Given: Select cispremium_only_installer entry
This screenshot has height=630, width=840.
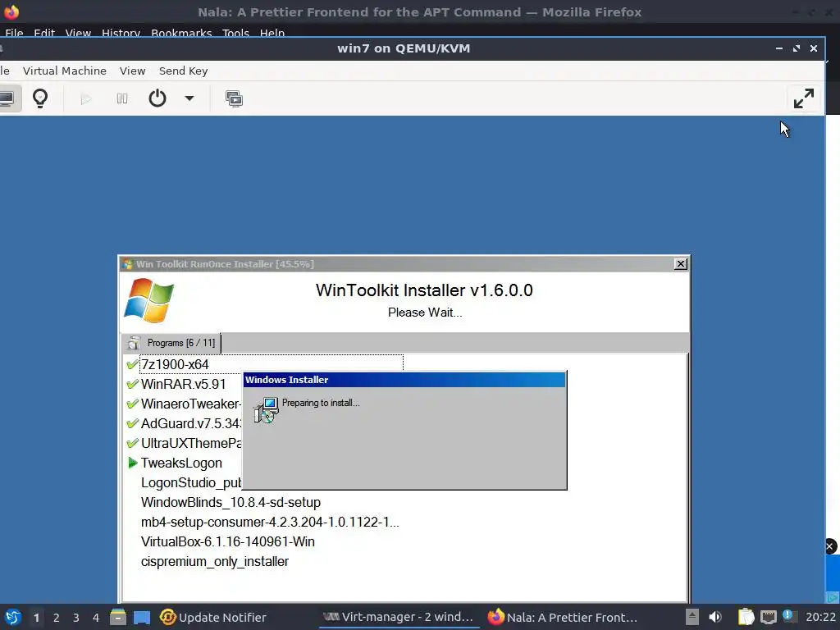Looking at the screenshot, I should point(215,561).
